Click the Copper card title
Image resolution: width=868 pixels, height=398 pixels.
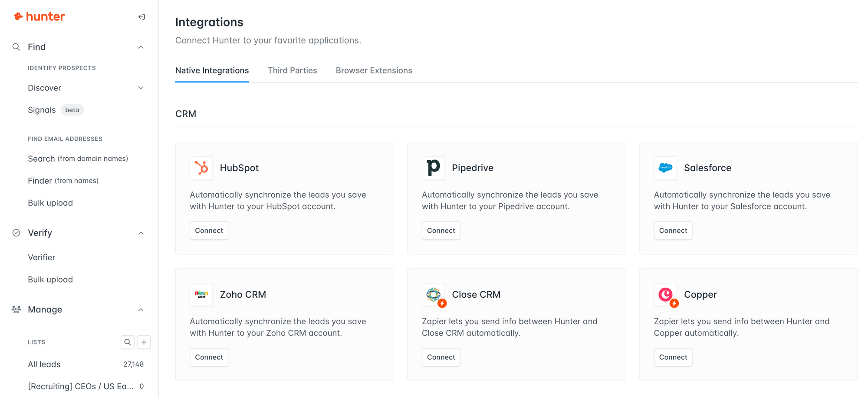700,295
